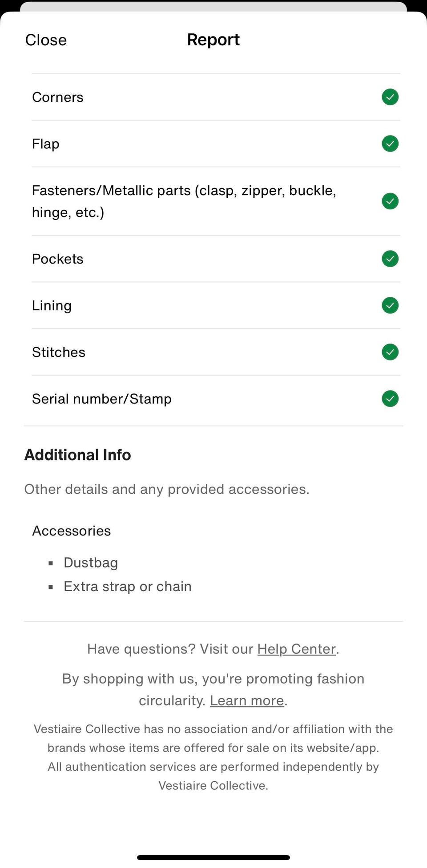Close the Report sheet
This screenshot has width=427, height=868.
(46, 40)
